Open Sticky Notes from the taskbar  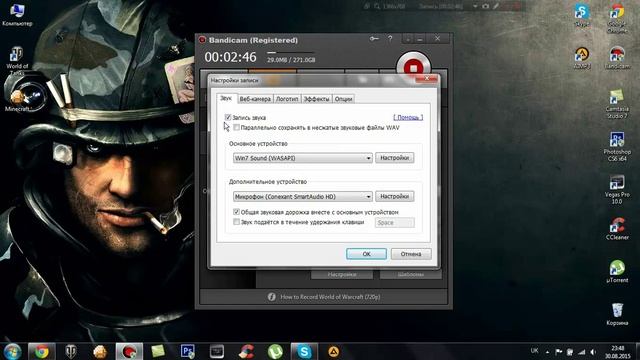coord(158,351)
